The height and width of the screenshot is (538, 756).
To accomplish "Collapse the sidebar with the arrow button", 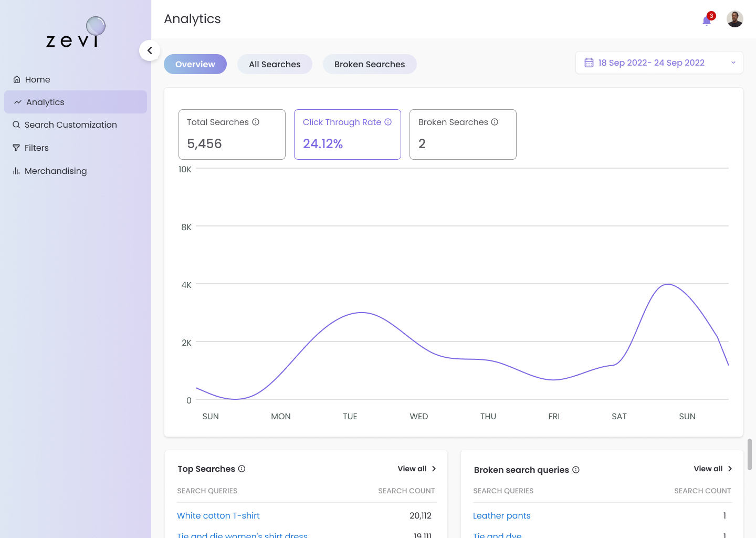I will point(150,50).
